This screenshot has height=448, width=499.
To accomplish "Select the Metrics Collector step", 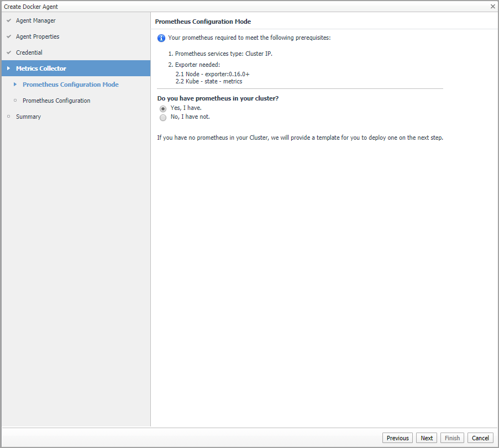I will tap(76, 68).
